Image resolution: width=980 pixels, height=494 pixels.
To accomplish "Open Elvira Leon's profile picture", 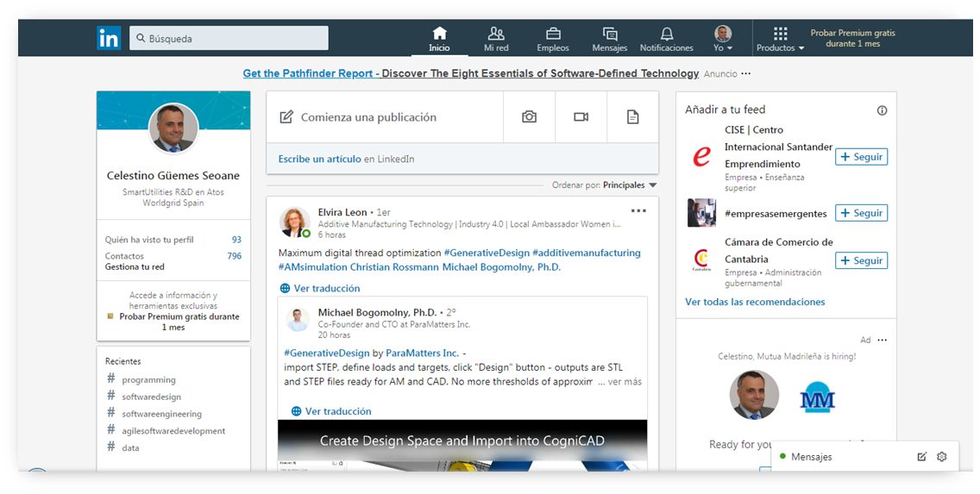I will [x=295, y=222].
